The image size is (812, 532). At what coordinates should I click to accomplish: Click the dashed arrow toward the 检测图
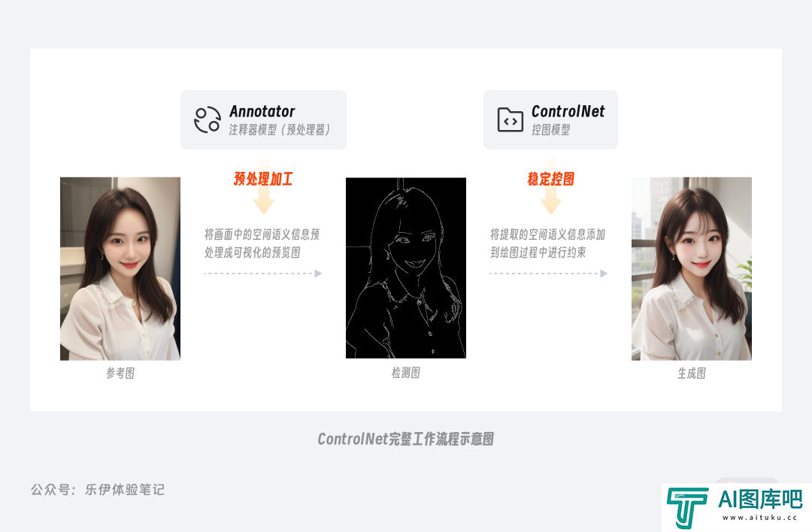point(263,274)
